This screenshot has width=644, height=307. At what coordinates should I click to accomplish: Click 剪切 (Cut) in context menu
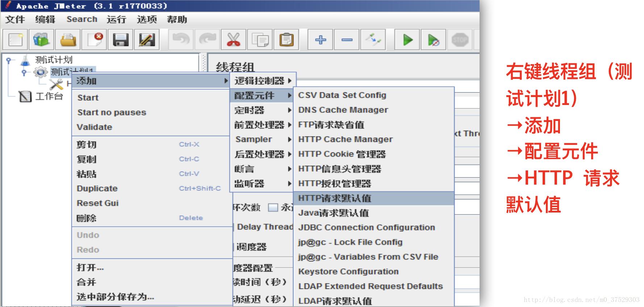pos(151,144)
